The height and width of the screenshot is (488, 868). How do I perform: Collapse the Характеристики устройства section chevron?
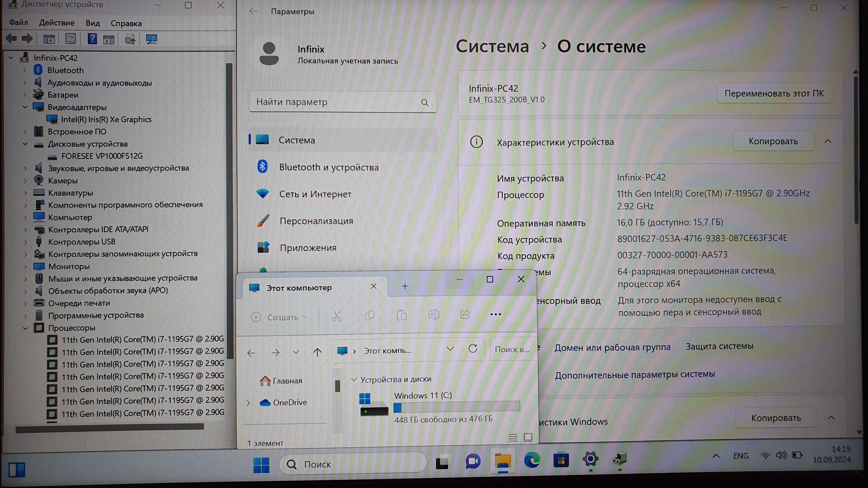tap(828, 141)
